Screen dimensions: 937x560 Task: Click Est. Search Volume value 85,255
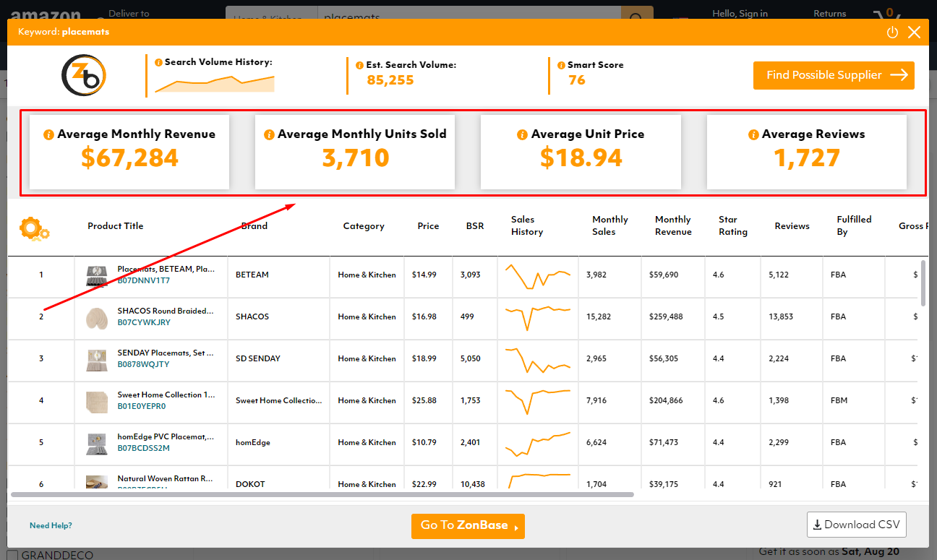click(390, 80)
